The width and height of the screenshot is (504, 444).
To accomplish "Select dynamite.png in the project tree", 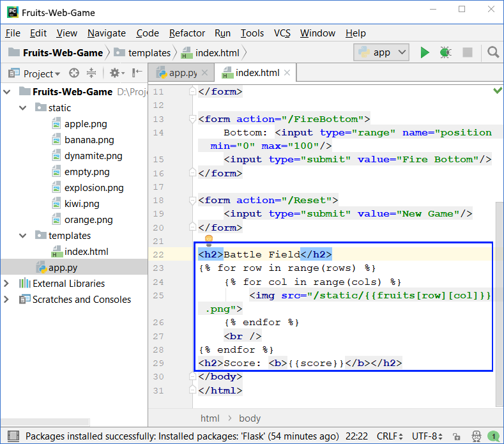I will tap(93, 156).
